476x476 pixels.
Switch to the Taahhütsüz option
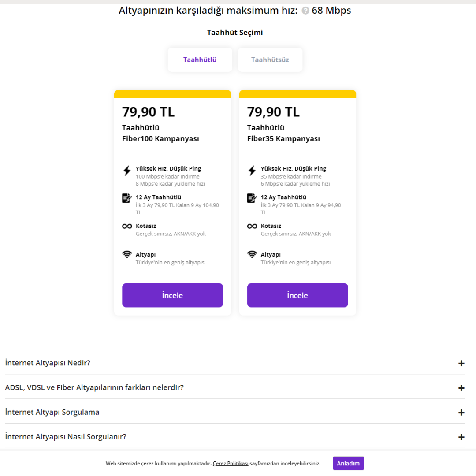(270, 60)
